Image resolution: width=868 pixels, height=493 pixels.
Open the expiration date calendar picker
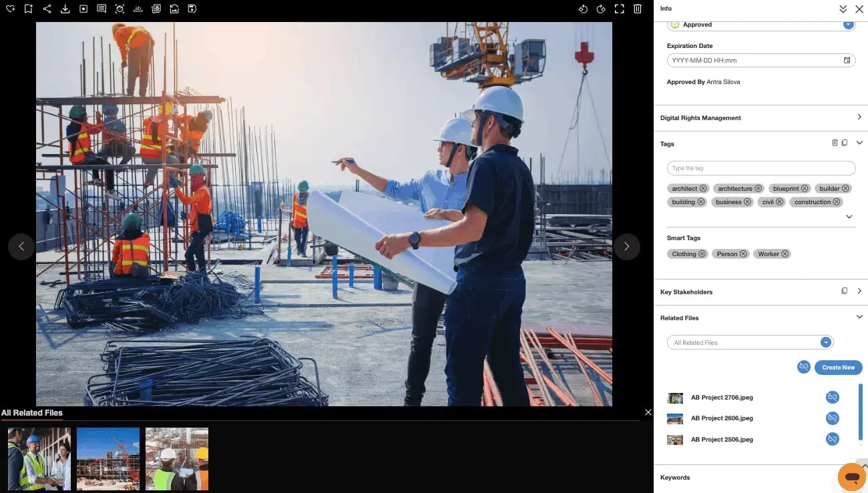(x=847, y=60)
